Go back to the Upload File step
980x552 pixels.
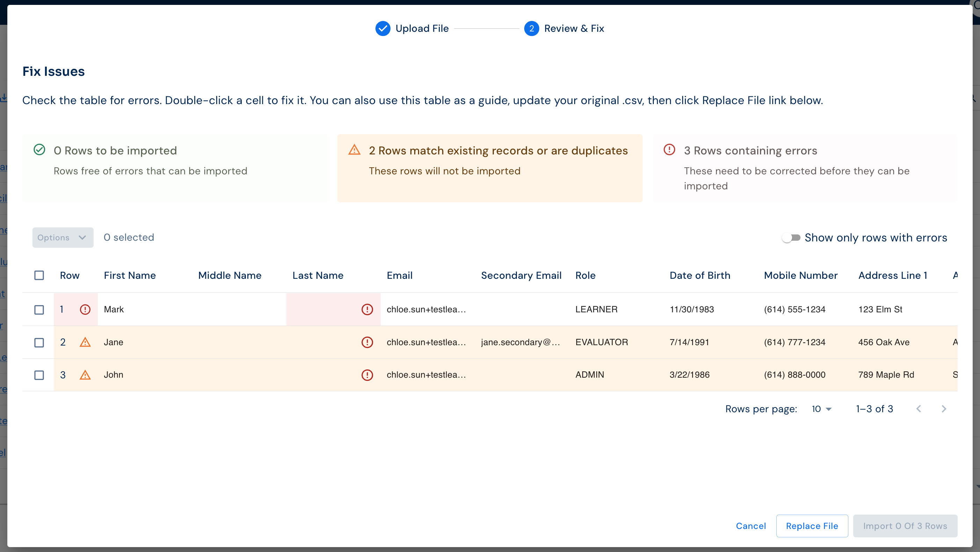click(x=412, y=28)
